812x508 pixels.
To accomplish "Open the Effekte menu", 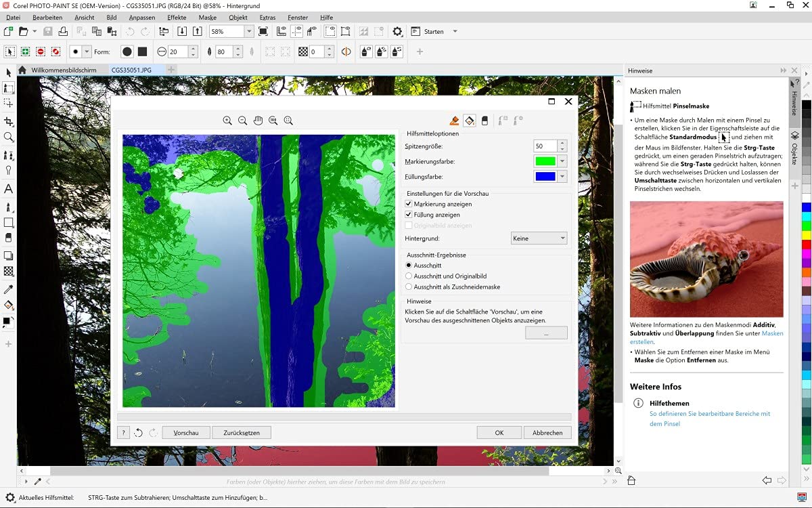I will (177, 18).
